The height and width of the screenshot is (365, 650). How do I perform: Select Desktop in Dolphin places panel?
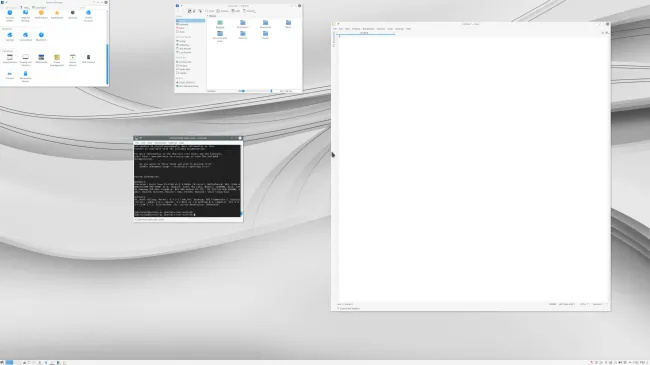183,24
